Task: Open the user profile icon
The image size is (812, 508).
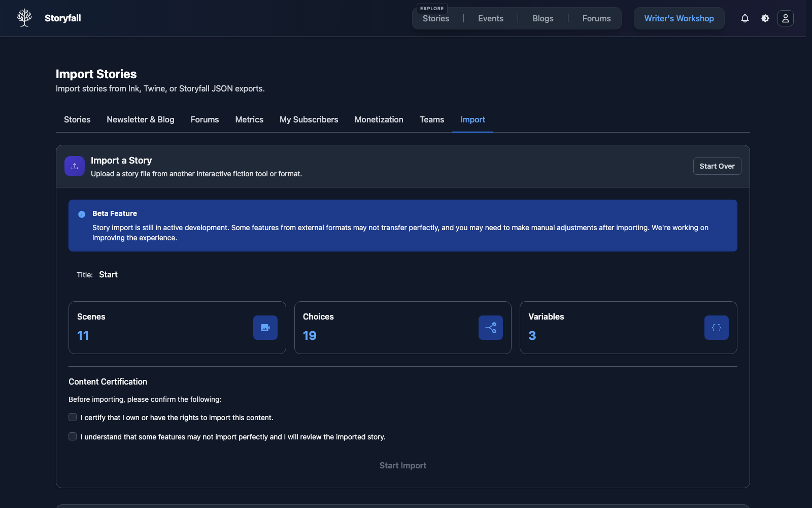Action: coord(785,18)
